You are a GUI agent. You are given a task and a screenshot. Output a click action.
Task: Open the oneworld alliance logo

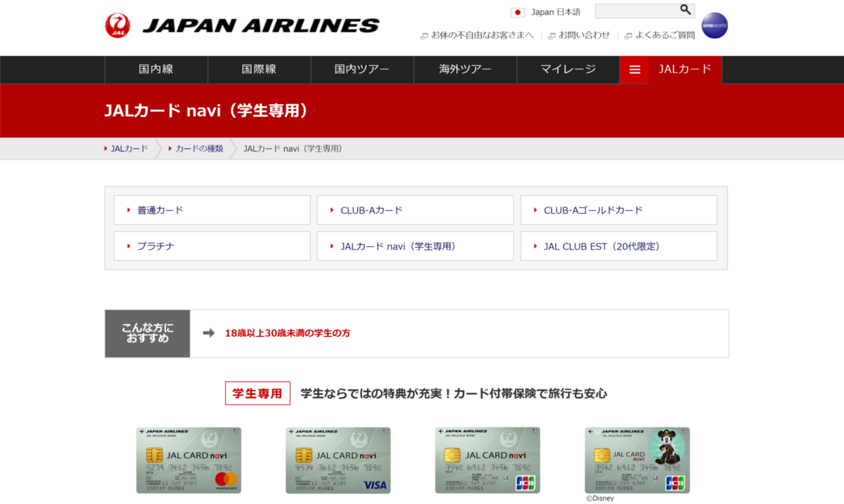(715, 25)
